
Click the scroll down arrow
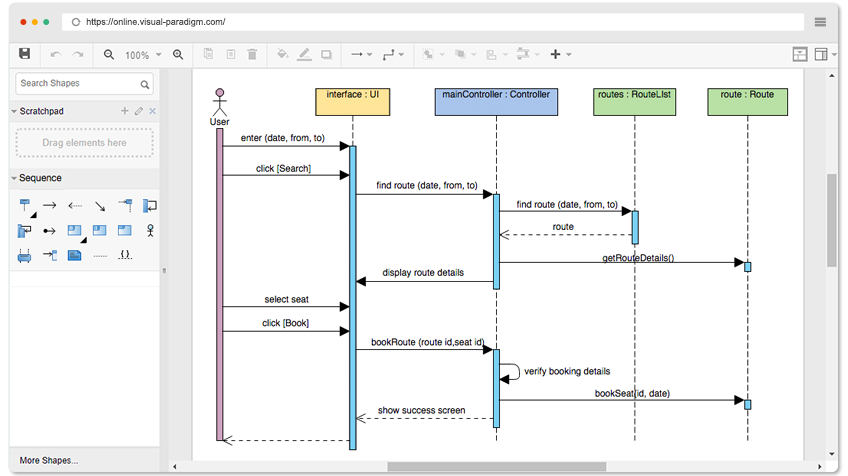click(x=831, y=454)
